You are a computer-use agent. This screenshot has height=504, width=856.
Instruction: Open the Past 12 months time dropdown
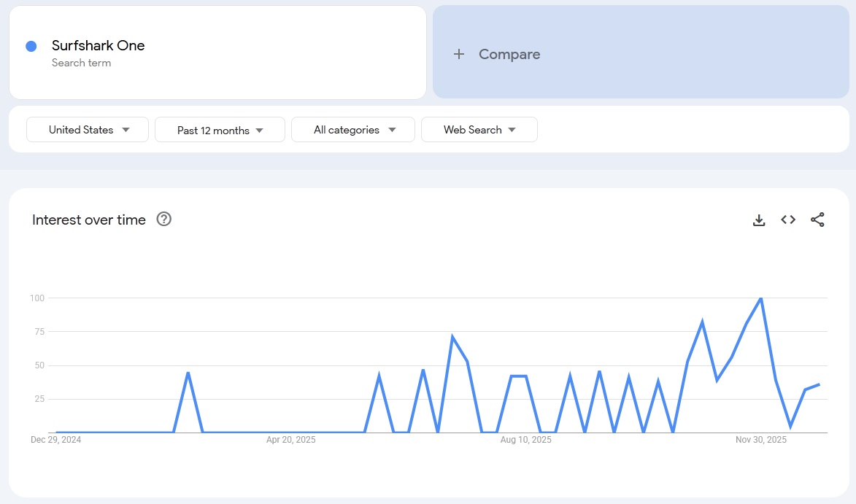pyautogui.click(x=220, y=129)
